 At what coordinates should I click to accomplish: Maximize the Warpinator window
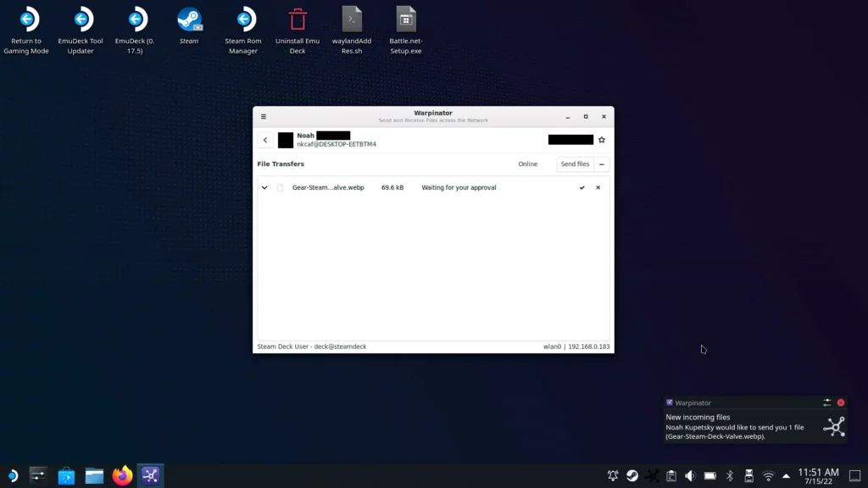pyautogui.click(x=586, y=117)
